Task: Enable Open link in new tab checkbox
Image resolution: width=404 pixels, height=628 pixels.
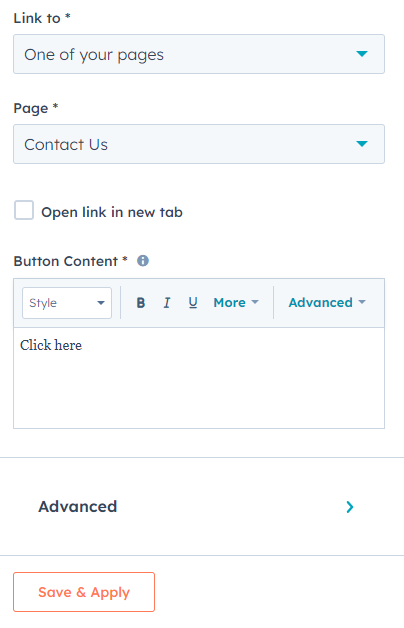Action: point(24,211)
